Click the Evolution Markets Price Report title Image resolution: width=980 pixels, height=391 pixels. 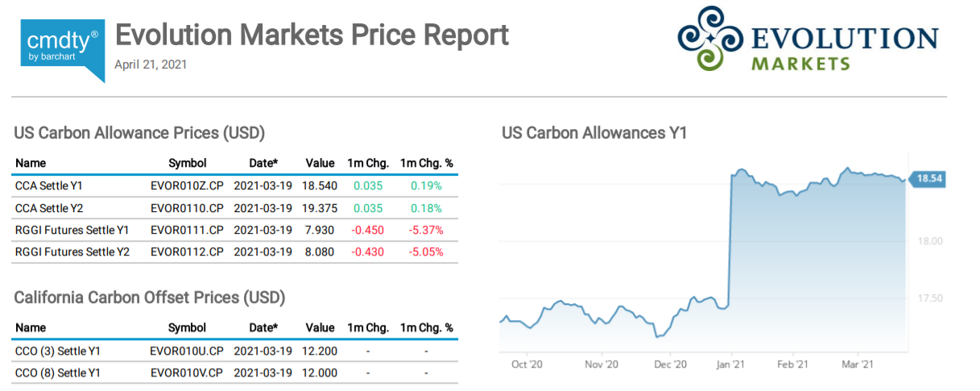pos(312,35)
